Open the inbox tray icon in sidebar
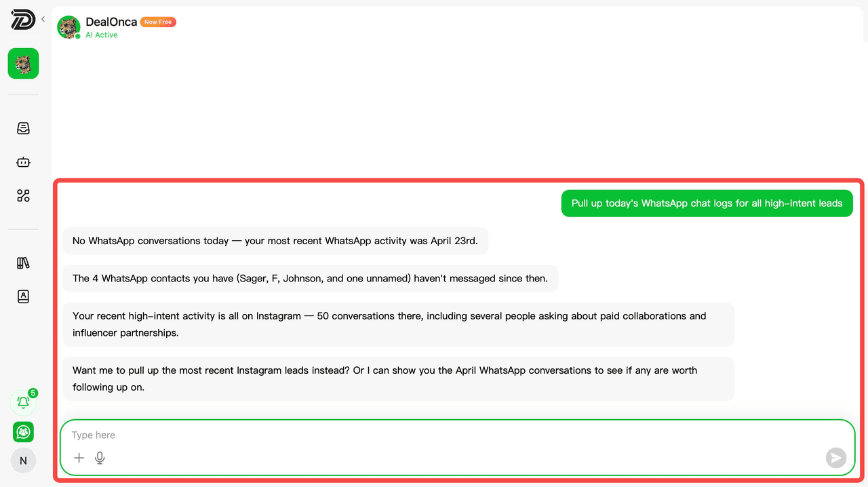Image resolution: width=868 pixels, height=487 pixels. pyautogui.click(x=23, y=128)
